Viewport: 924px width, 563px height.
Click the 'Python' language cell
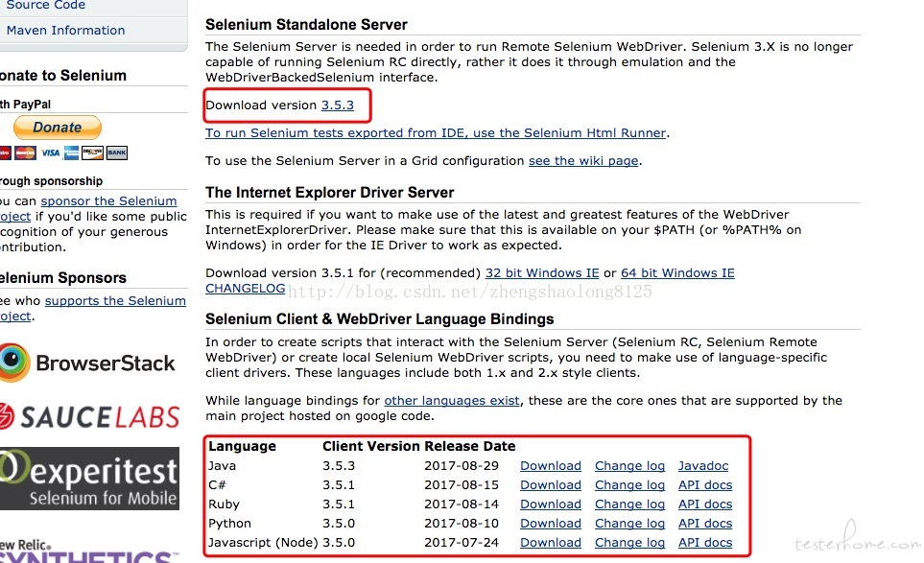coord(229,523)
